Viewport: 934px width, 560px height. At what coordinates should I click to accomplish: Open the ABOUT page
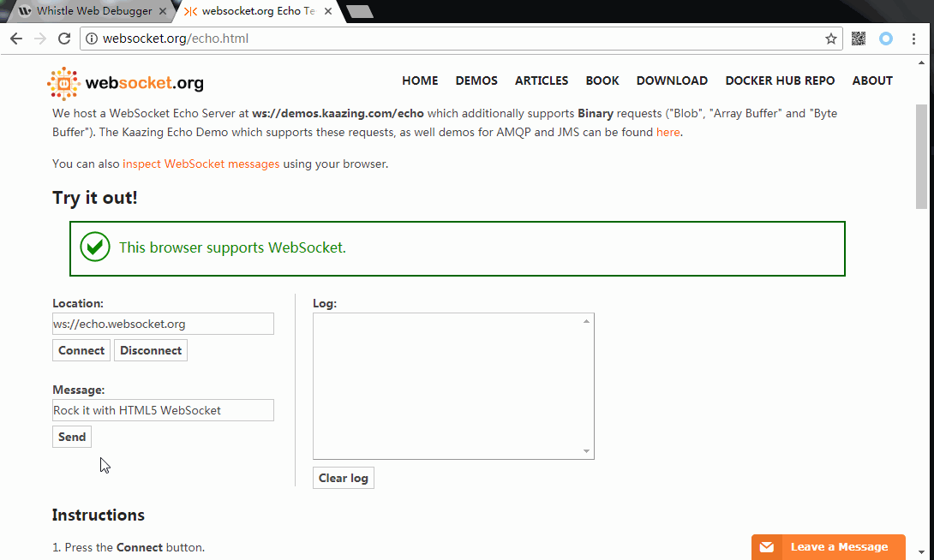[x=872, y=80]
